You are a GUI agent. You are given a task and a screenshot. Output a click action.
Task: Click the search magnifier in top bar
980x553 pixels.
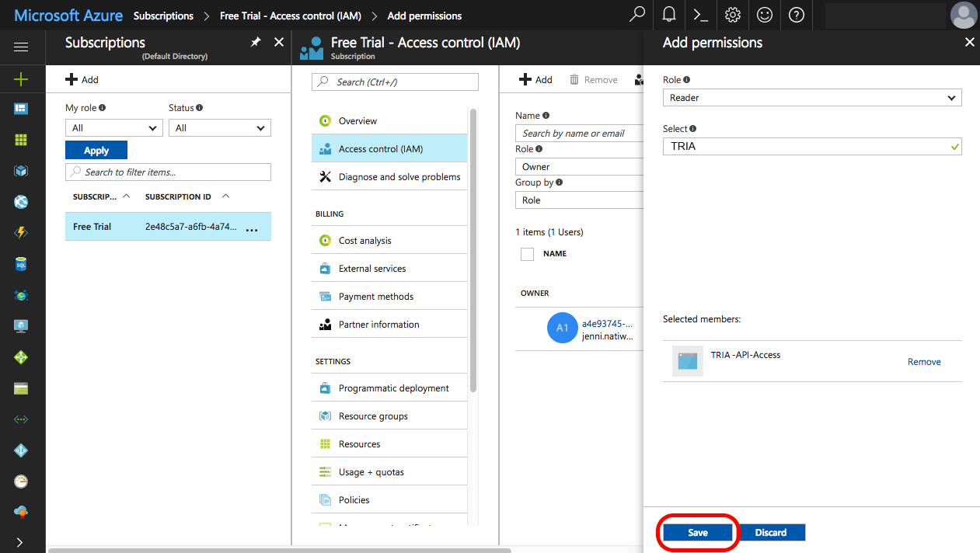coord(636,15)
